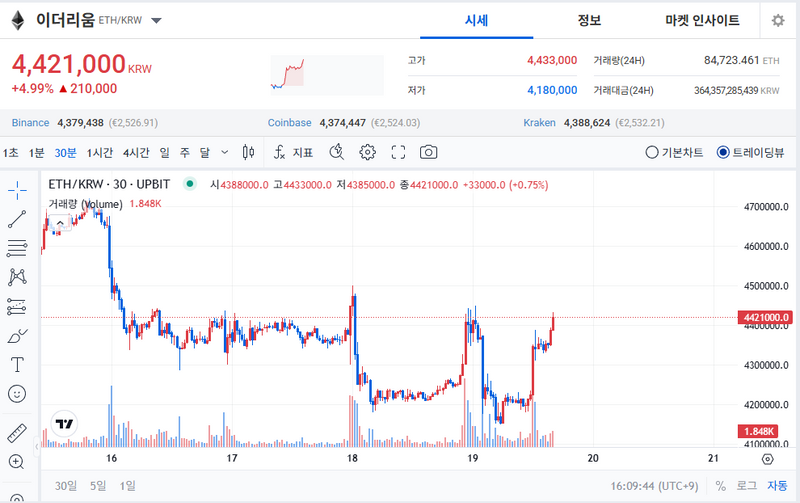This screenshot has width=800, height=503.
Task: Toggle 로그 scale on price axis
Action: (746, 486)
